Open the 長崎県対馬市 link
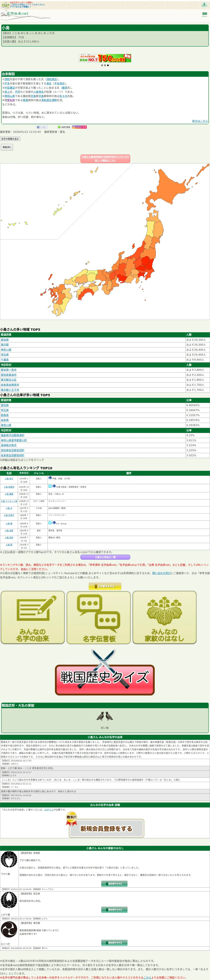 tap(9, 445)
